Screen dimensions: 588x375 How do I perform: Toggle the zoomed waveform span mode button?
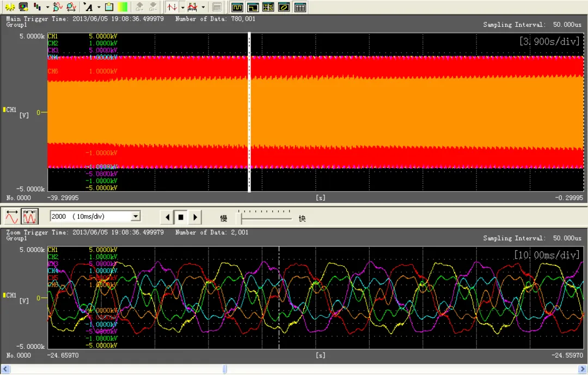pos(30,217)
